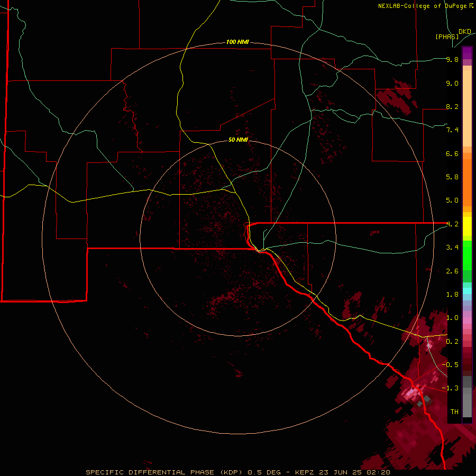Click the 6.6 value on the color scale

click(452, 153)
